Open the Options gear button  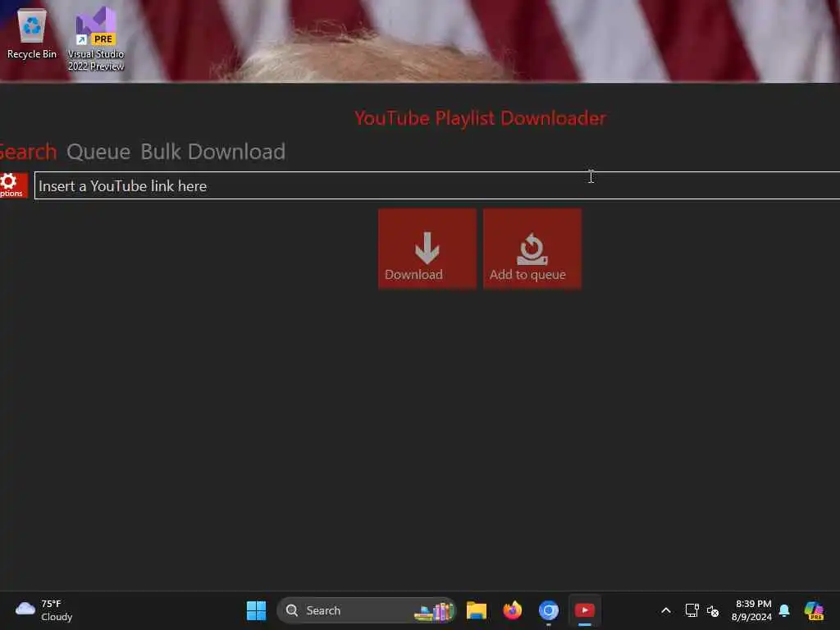pyautogui.click(x=13, y=185)
